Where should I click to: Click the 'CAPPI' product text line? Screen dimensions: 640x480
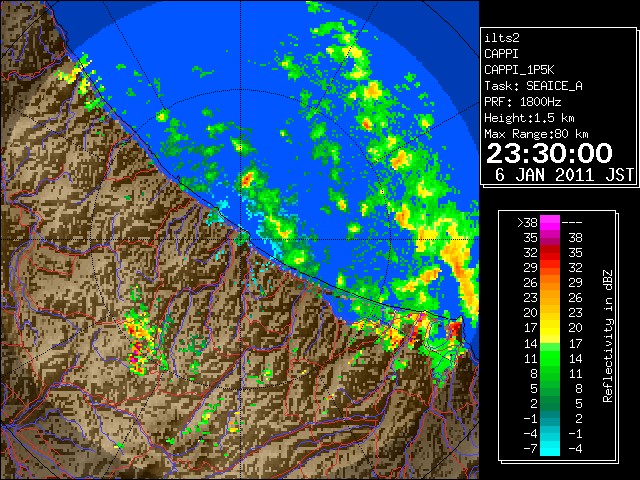[501, 54]
